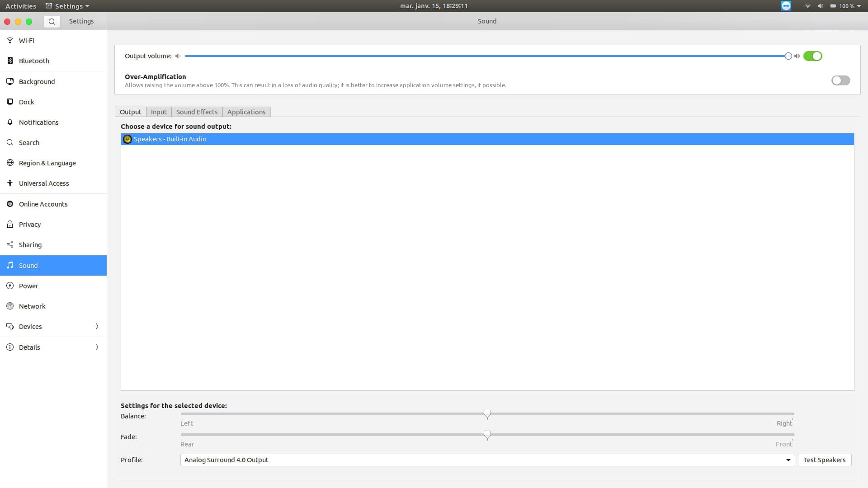Click the Balance slider handle
The width and height of the screenshot is (868, 488).
pyautogui.click(x=487, y=414)
